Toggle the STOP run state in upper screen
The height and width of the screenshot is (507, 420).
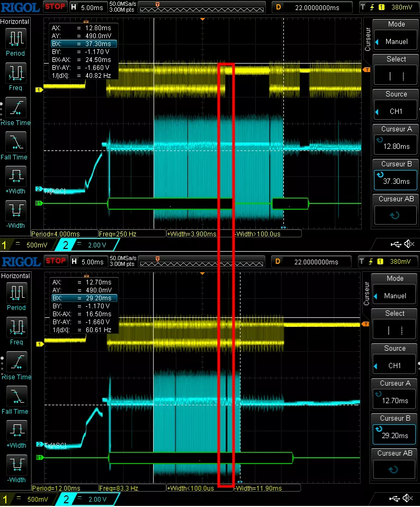click(56, 7)
